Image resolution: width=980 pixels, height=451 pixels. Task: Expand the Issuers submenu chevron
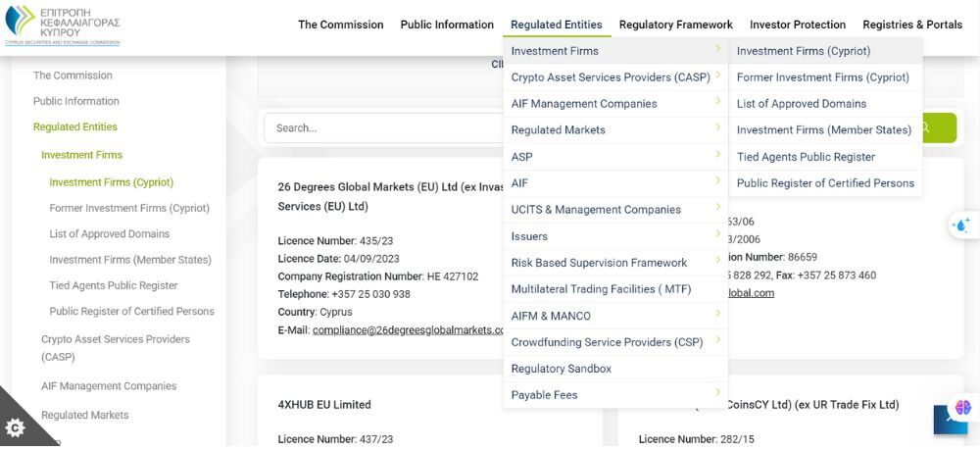point(717,234)
